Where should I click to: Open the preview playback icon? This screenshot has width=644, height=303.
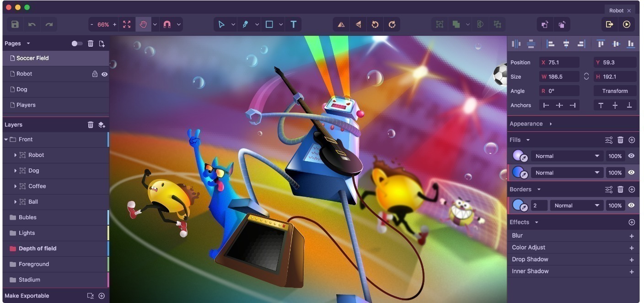pos(627,24)
